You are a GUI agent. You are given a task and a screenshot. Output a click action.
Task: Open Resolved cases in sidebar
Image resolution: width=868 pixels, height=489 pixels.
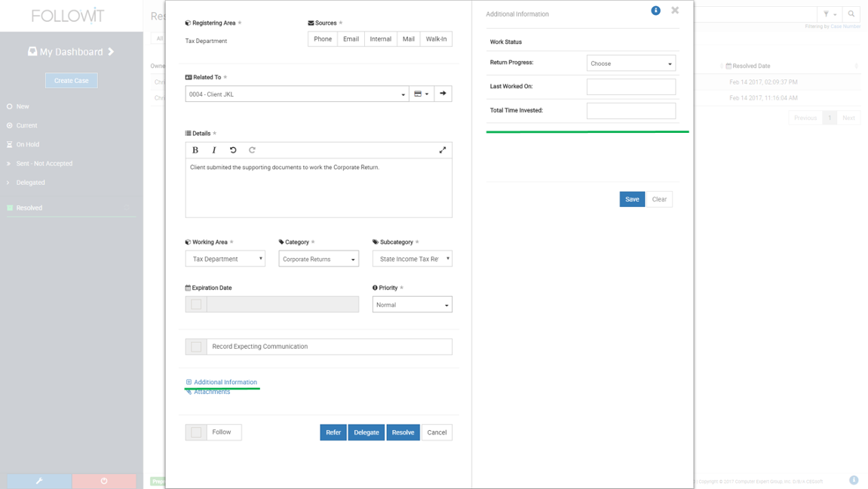point(29,208)
